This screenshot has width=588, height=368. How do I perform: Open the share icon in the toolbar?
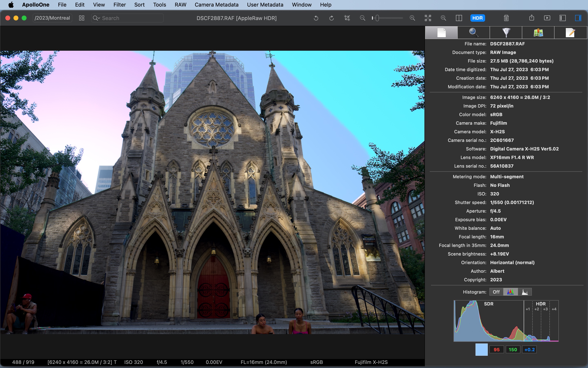(x=532, y=18)
